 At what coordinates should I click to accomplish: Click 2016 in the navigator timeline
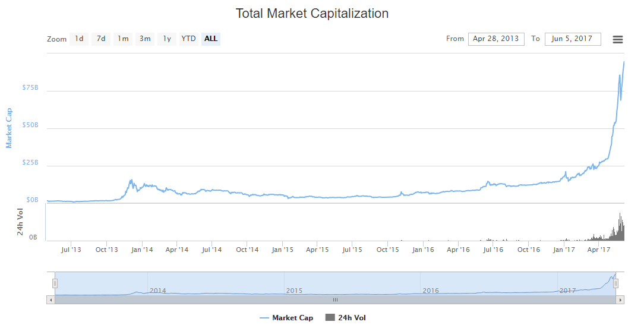pos(431,291)
